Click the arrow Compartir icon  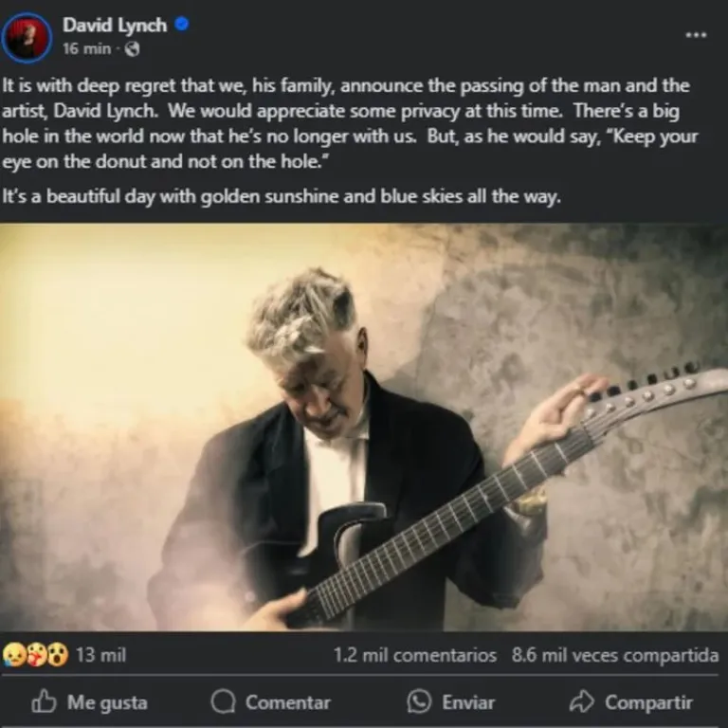point(582,701)
